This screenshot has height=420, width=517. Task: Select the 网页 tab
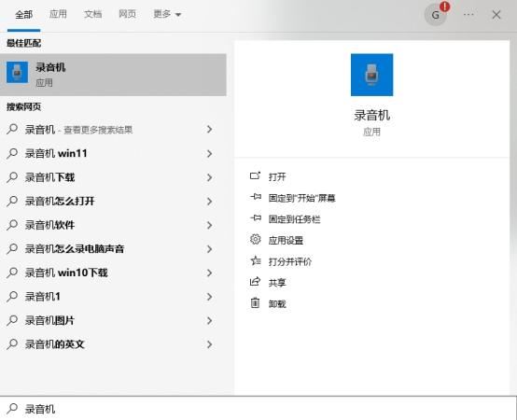127,14
